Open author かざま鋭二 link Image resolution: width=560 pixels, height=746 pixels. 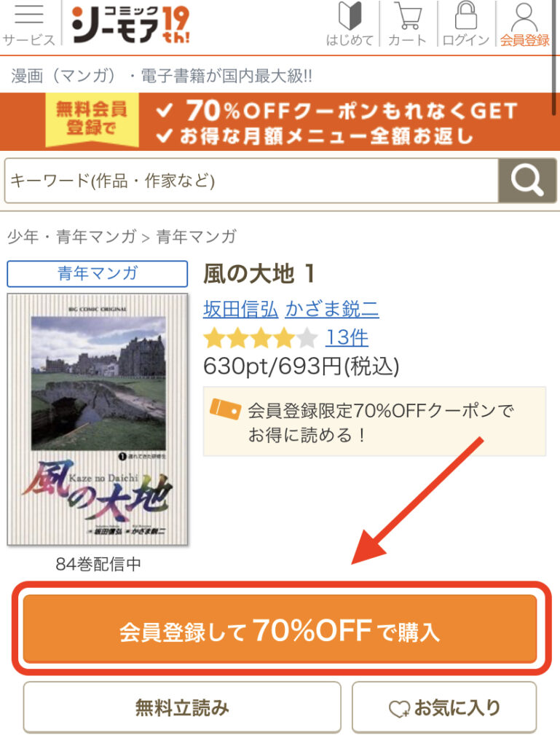tap(332, 309)
